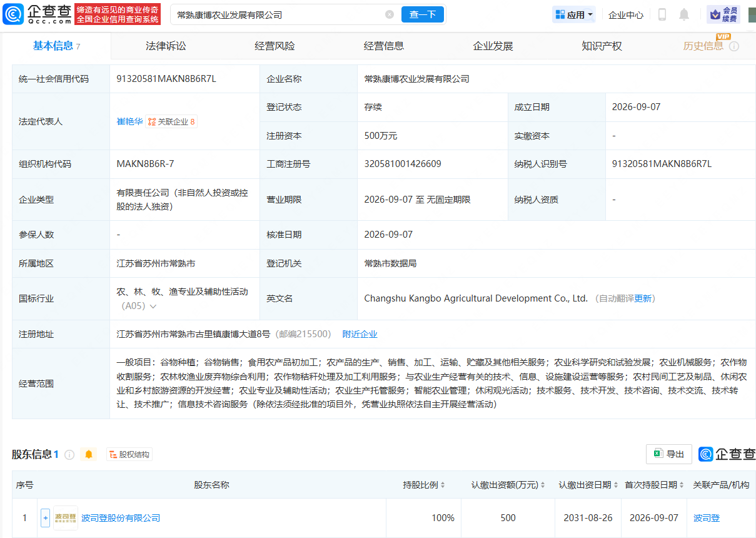Open the 股权结构 button

point(129,455)
